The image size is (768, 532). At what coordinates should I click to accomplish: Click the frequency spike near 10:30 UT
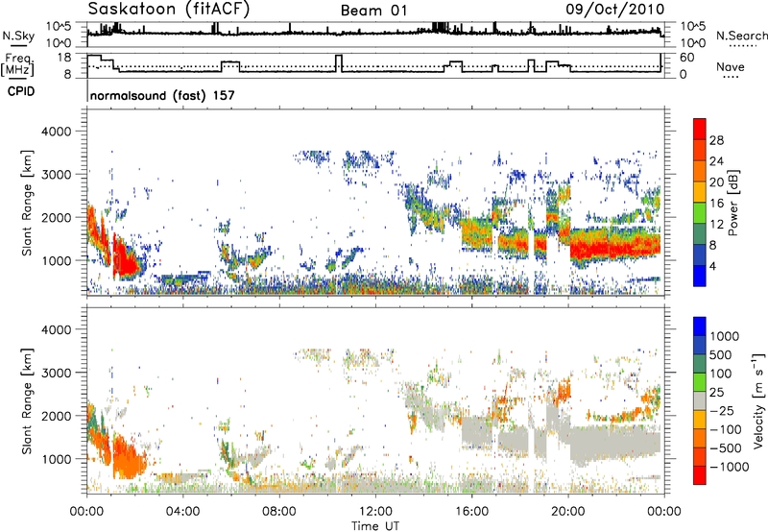(x=339, y=63)
